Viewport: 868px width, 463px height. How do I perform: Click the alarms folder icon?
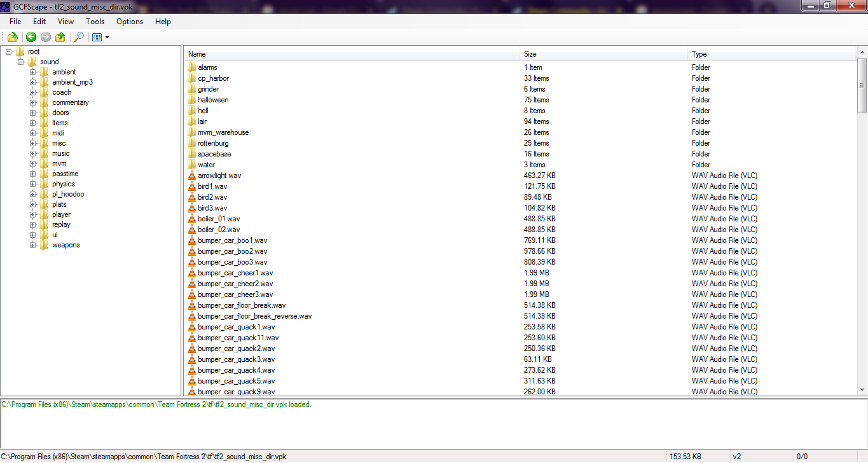click(192, 67)
